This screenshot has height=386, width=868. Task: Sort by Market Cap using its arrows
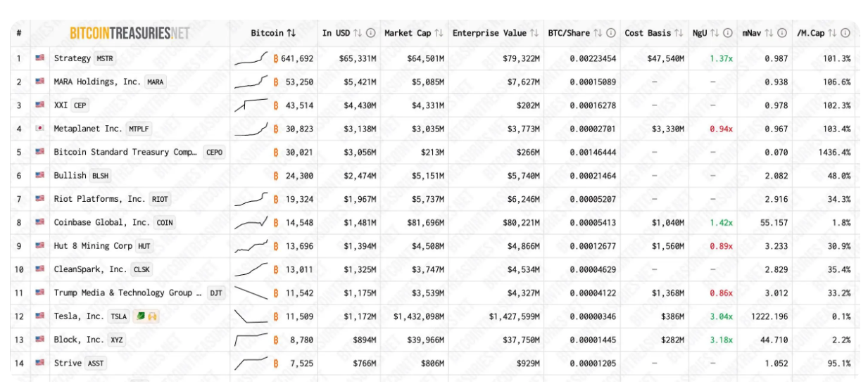439,33
